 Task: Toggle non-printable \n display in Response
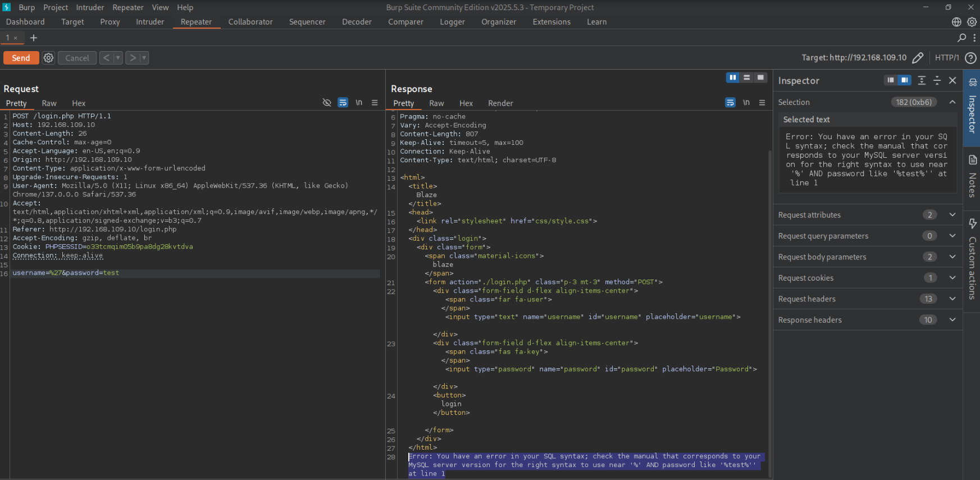pos(746,103)
